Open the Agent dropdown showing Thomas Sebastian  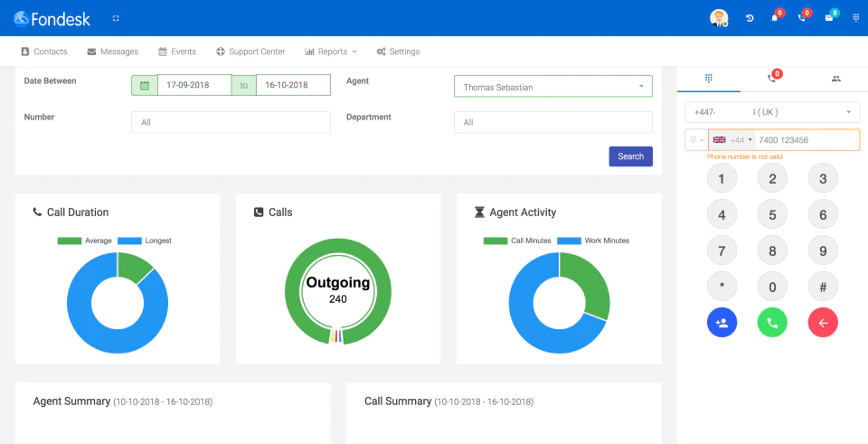(x=553, y=87)
